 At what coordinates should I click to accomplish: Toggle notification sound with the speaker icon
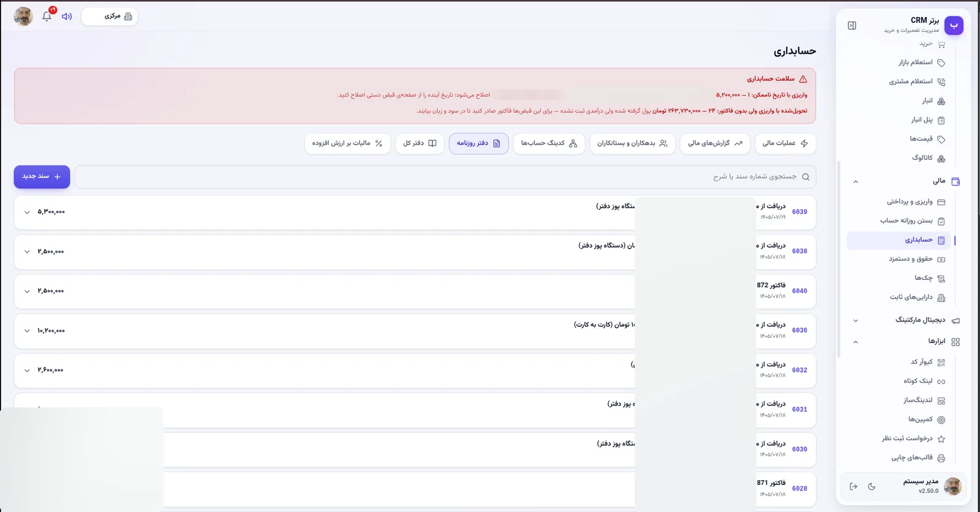[x=67, y=17]
